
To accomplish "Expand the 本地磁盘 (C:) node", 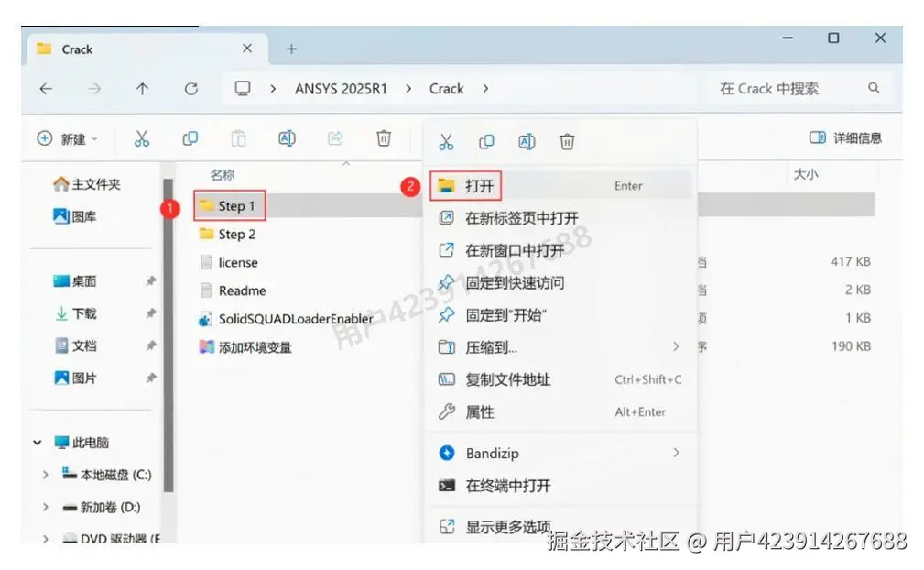I will pyautogui.click(x=46, y=475).
